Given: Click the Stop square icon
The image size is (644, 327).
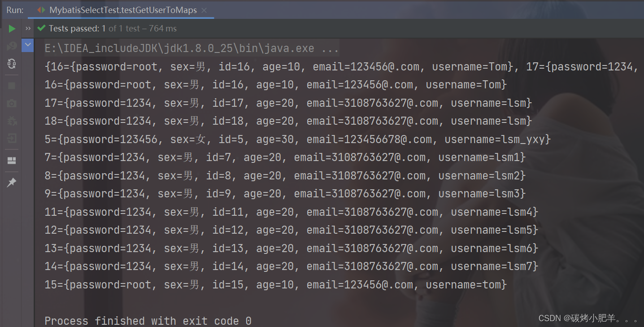Looking at the screenshot, I should point(12,85).
